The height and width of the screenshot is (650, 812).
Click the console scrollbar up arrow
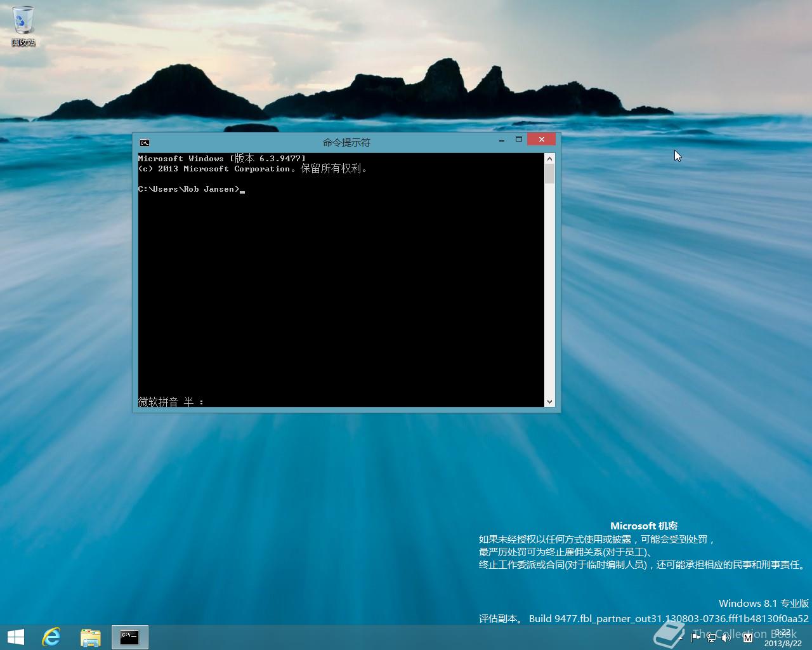(x=549, y=159)
